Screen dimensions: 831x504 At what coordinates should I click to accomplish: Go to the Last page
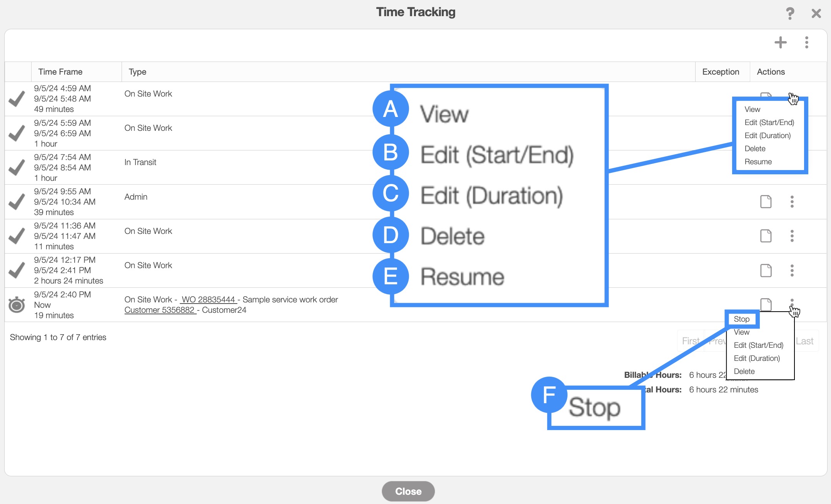coord(804,341)
